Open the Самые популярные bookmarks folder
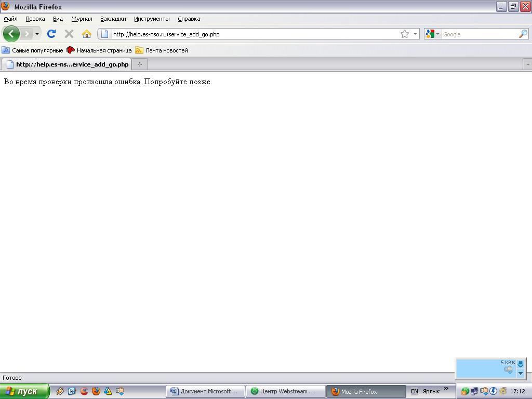The width and height of the screenshot is (532, 399). click(x=33, y=50)
